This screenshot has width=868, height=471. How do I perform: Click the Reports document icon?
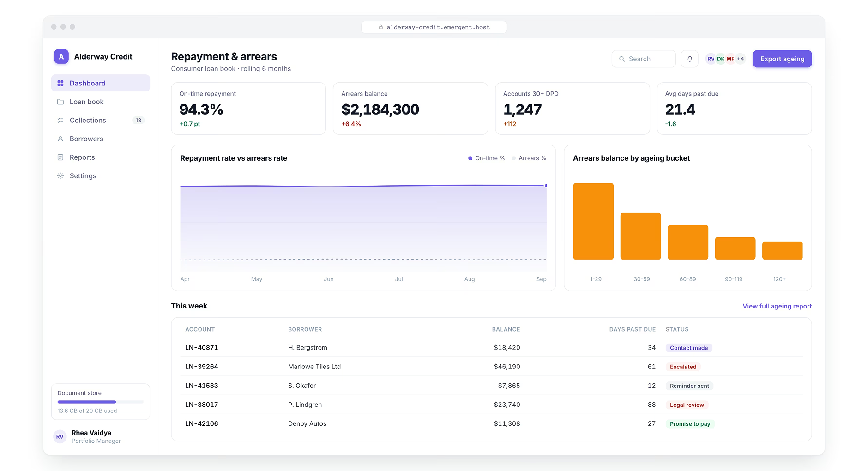coord(60,157)
